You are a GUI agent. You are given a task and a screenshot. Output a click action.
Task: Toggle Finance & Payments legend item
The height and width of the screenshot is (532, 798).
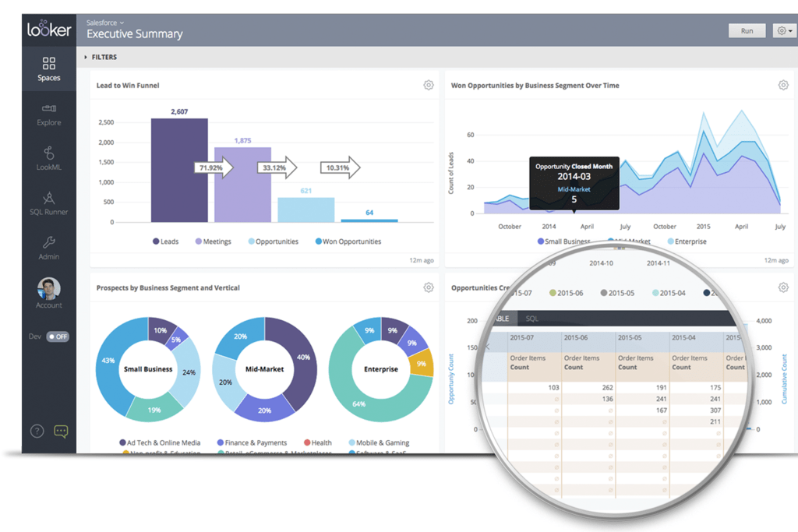252,442
